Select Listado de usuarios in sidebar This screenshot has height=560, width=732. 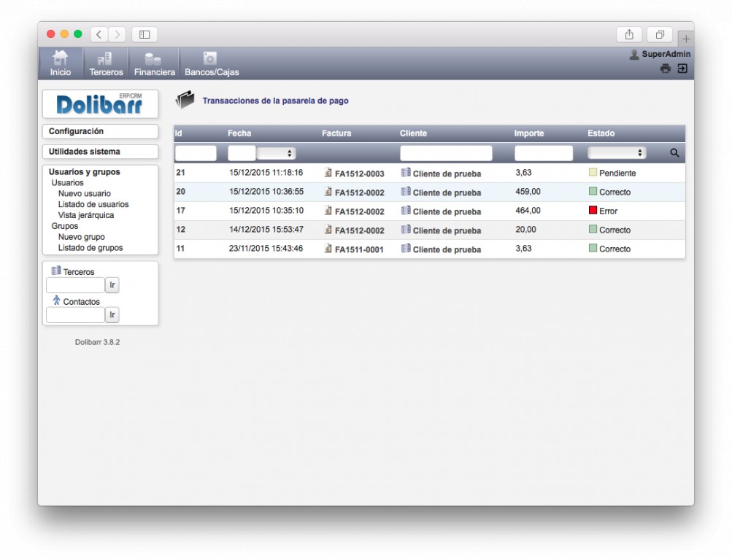(93, 204)
